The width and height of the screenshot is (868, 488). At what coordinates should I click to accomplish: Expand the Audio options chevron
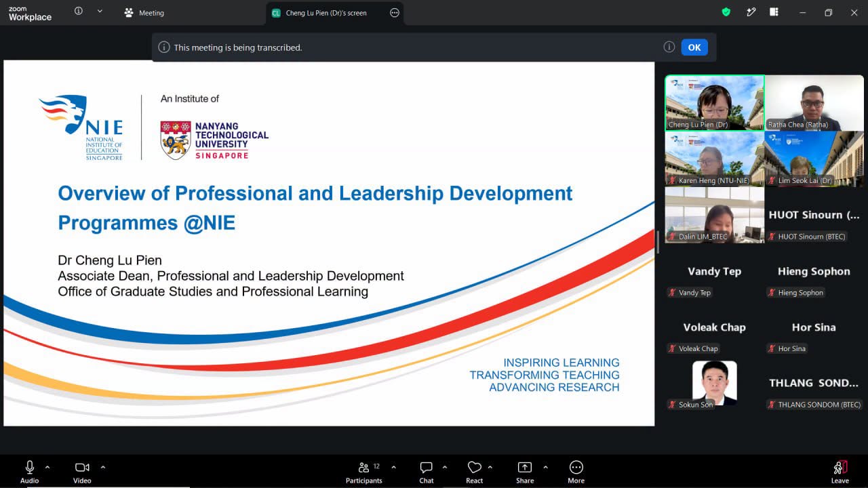(47, 467)
